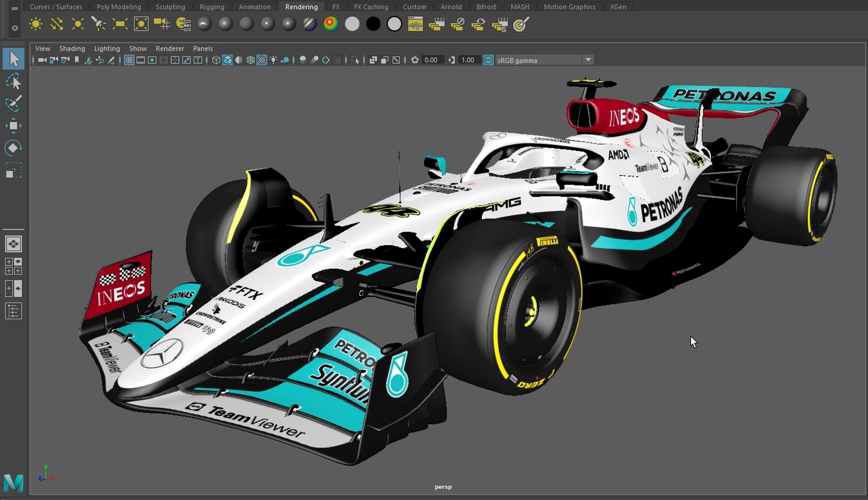The image size is (868, 500).
Task: Turn off the color management ON button
Action: point(489,60)
